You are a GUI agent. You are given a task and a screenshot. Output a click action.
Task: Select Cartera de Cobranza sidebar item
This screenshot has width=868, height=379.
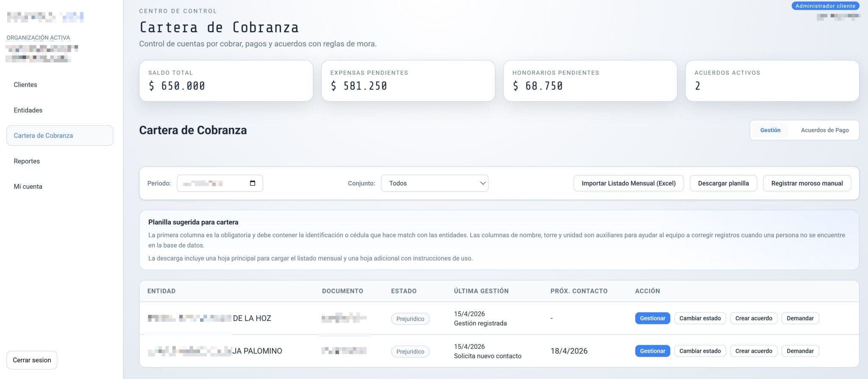pos(60,136)
